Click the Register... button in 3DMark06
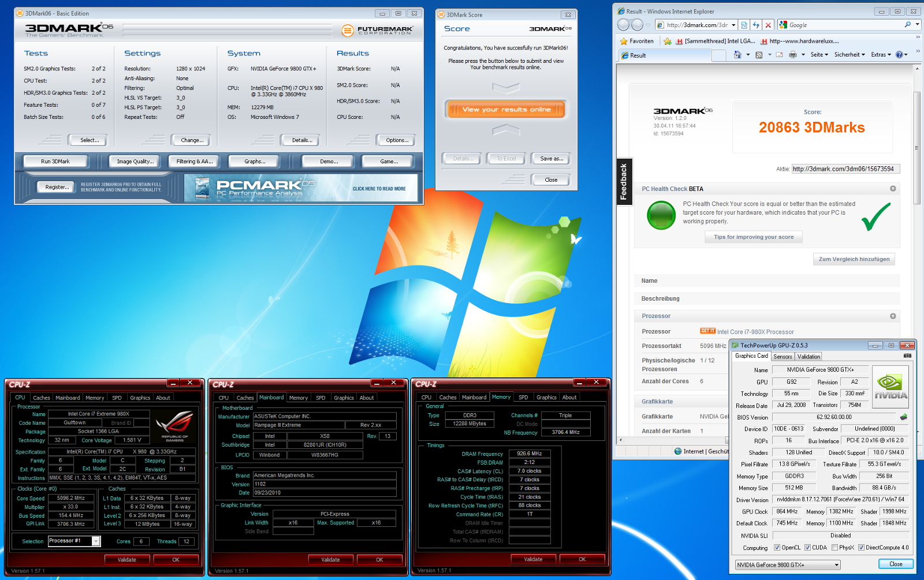The image size is (924, 580). [57, 187]
